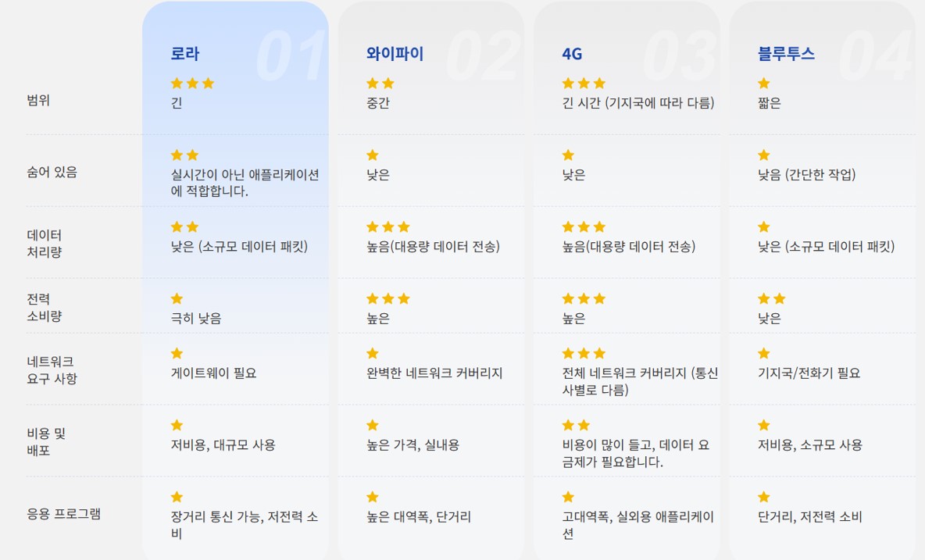Click 로라's single-star power consumption rating
The width and height of the screenshot is (925, 560).
(177, 298)
